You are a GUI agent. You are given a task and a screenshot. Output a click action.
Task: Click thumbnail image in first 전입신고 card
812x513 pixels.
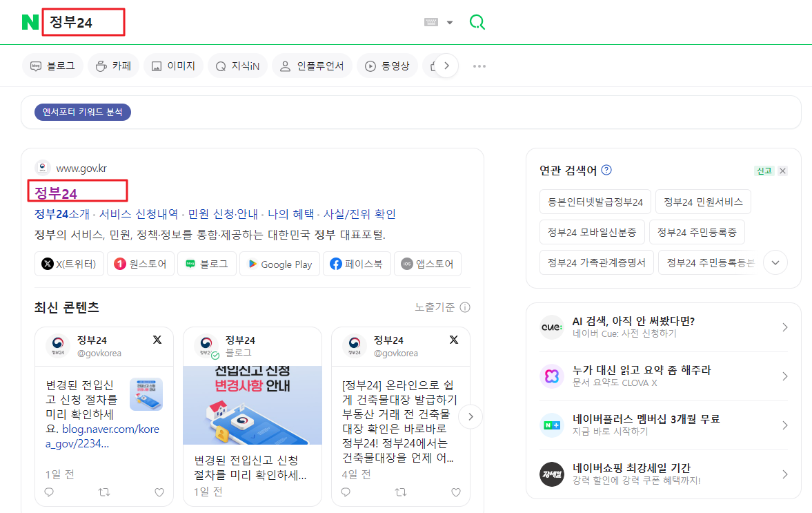click(146, 394)
